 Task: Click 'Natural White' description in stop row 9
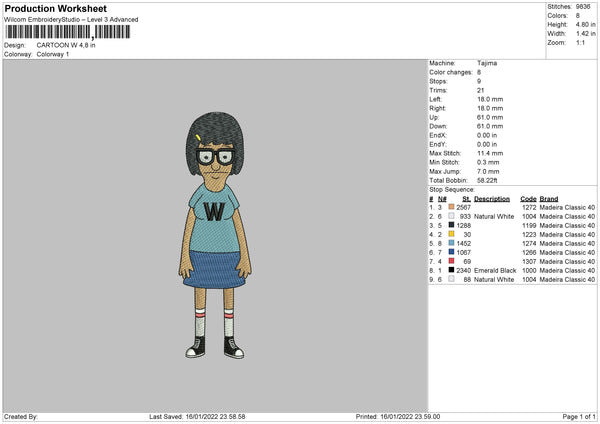(494, 280)
